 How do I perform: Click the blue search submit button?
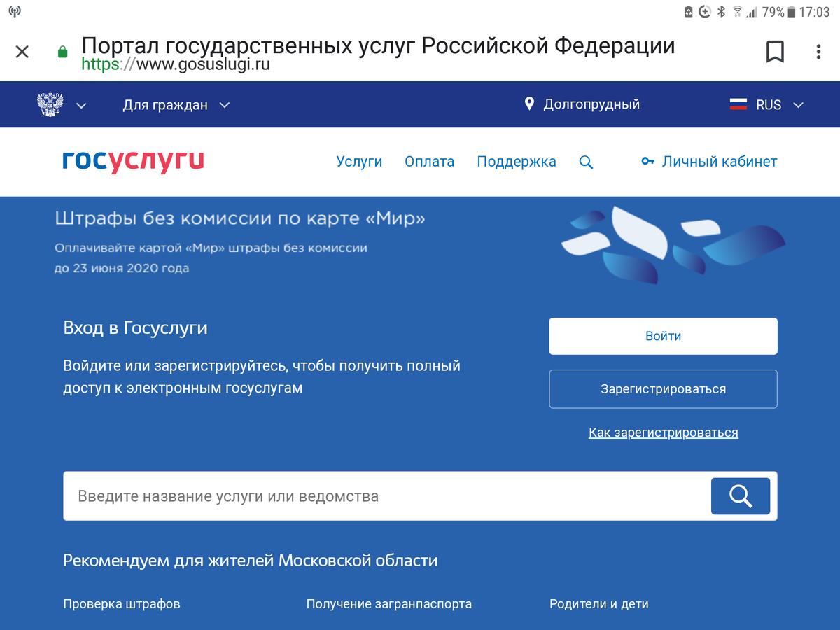click(741, 496)
